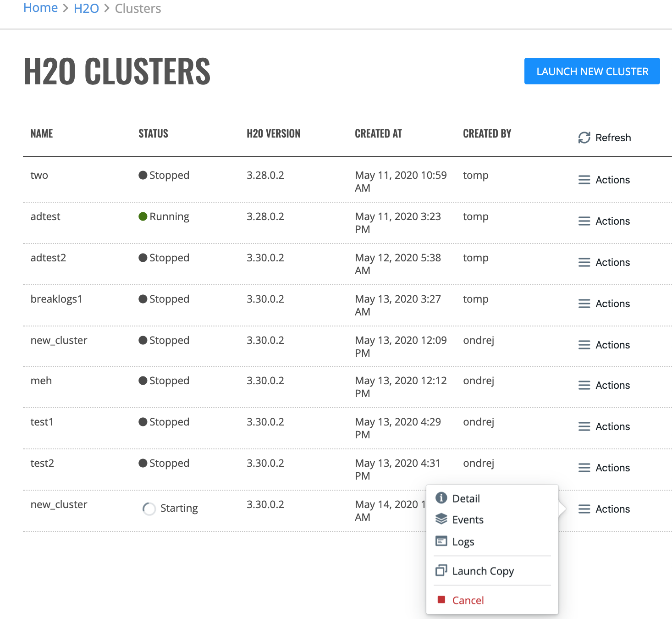The image size is (672, 619).
Task: Open Actions menu for meh cluster
Action: click(x=604, y=385)
